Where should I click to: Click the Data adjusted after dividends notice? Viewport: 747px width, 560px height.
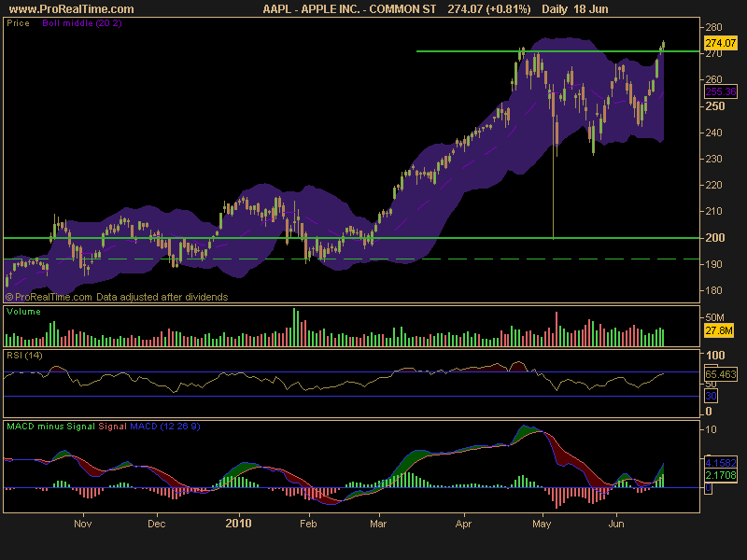pos(162,297)
